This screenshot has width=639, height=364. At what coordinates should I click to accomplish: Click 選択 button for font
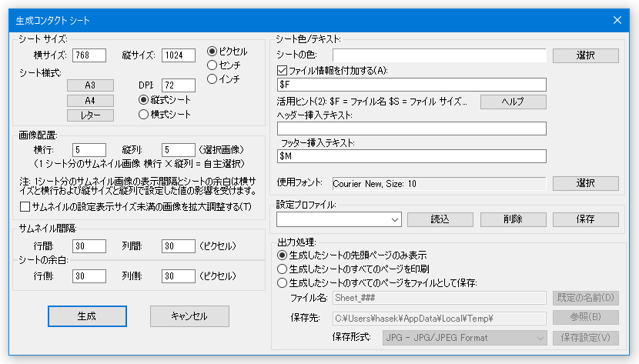(586, 183)
